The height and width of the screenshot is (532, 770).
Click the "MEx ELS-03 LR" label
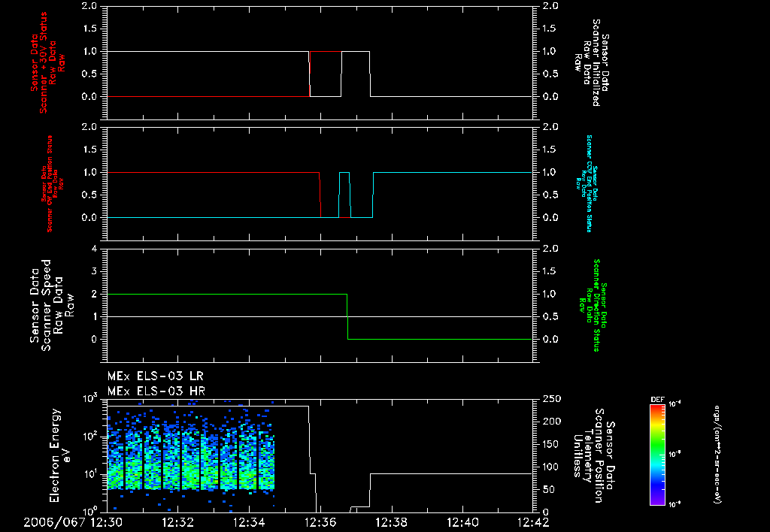tap(156, 376)
